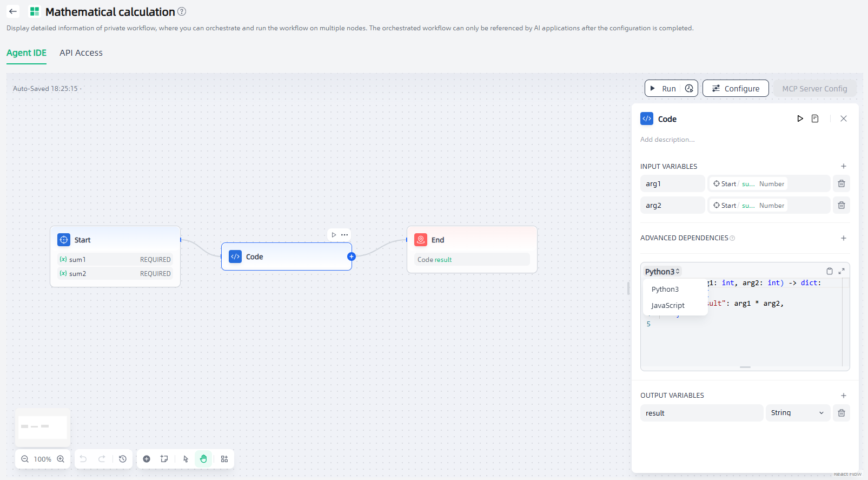Switch to pointer selection mode
The height and width of the screenshot is (480, 868).
point(185,459)
